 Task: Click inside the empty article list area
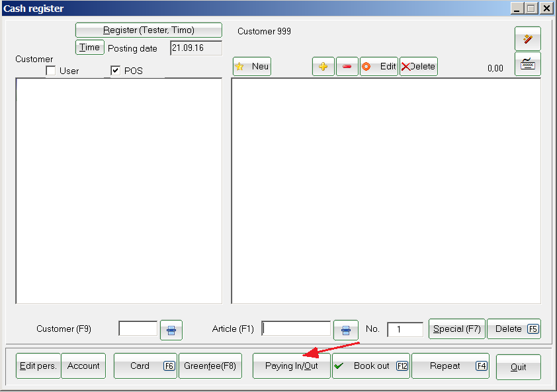pos(386,190)
